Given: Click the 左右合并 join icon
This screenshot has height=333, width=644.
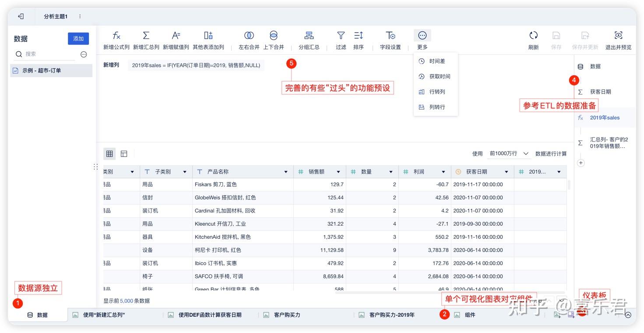Looking at the screenshot, I should pyautogui.click(x=249, y=39).
